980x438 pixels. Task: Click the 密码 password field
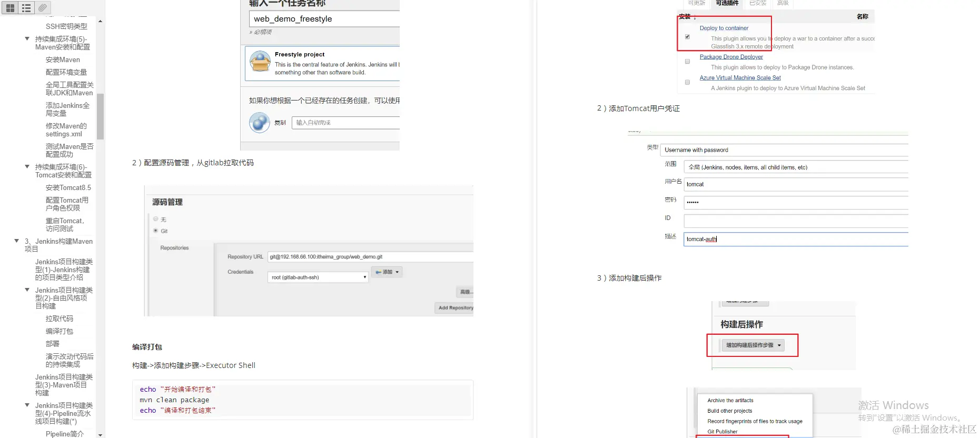(x=796, y=202)
